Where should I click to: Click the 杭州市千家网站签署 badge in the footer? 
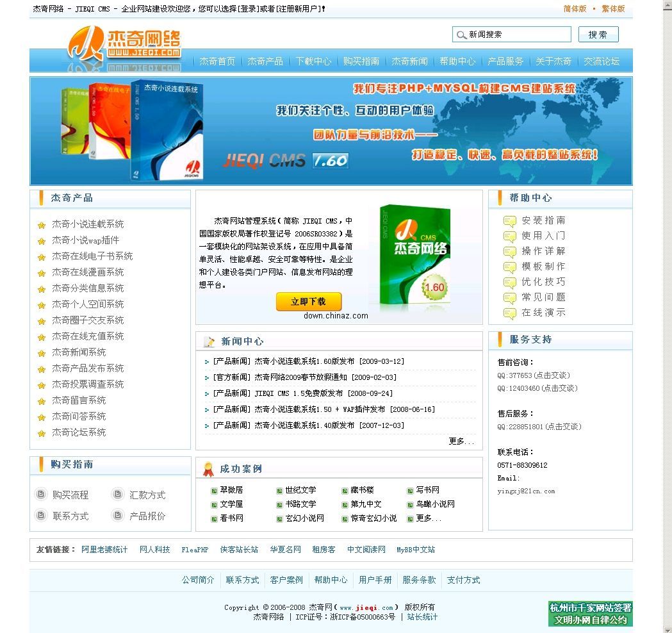click(590, 613)
